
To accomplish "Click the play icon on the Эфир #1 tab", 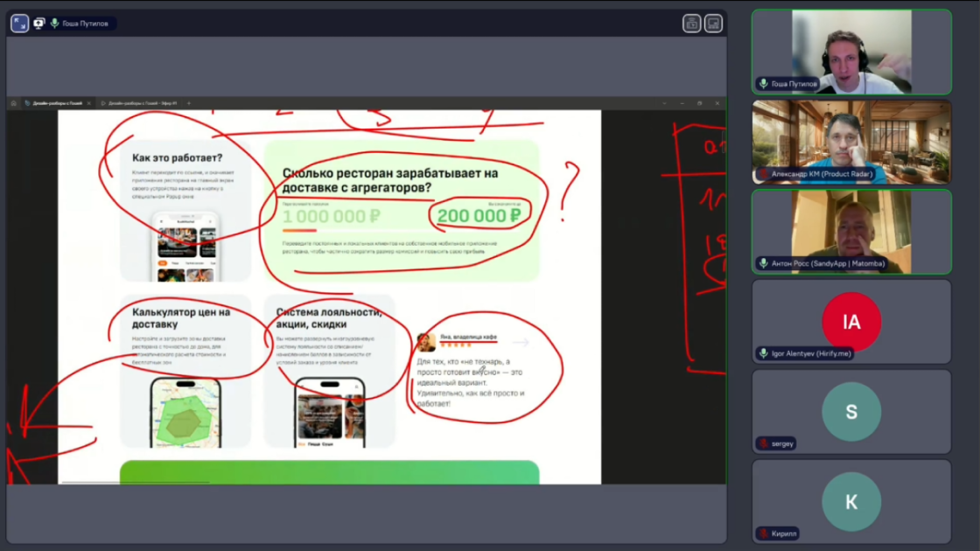I will tap(103, 103).
